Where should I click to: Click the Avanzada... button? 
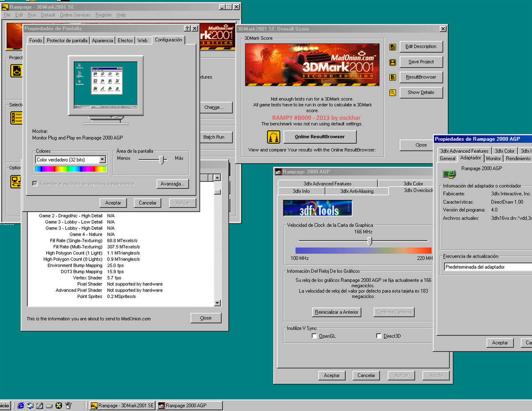(x=173, y=184)
